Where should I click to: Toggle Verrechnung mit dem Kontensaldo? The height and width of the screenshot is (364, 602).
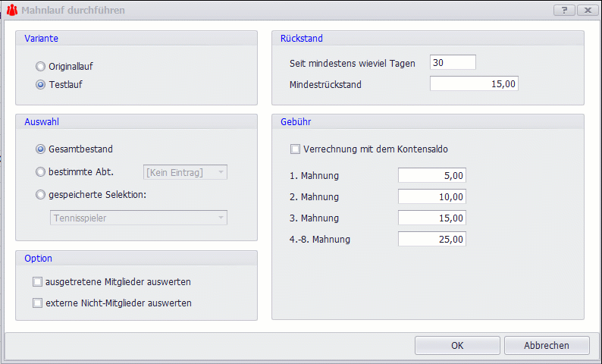click(x=295, y=149)
